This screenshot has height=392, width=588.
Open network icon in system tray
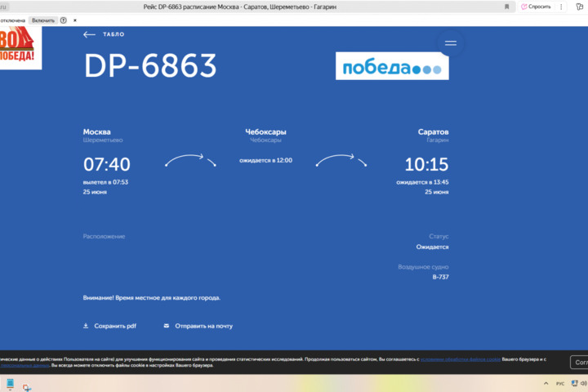coord(574,383)
